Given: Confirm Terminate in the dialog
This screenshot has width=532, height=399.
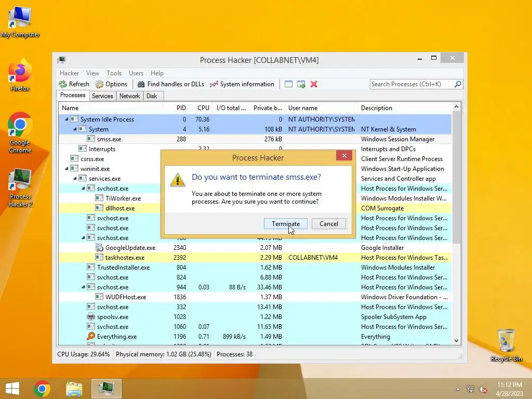Looking at the screenshot, I should click(286, 224).
